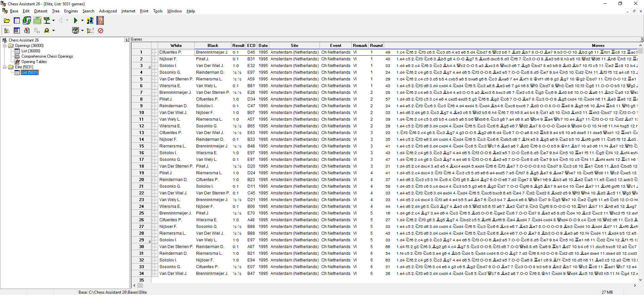This screenshot has width=644, height=295.
Task: Open the Engines menu
Action: coord(71,11)
